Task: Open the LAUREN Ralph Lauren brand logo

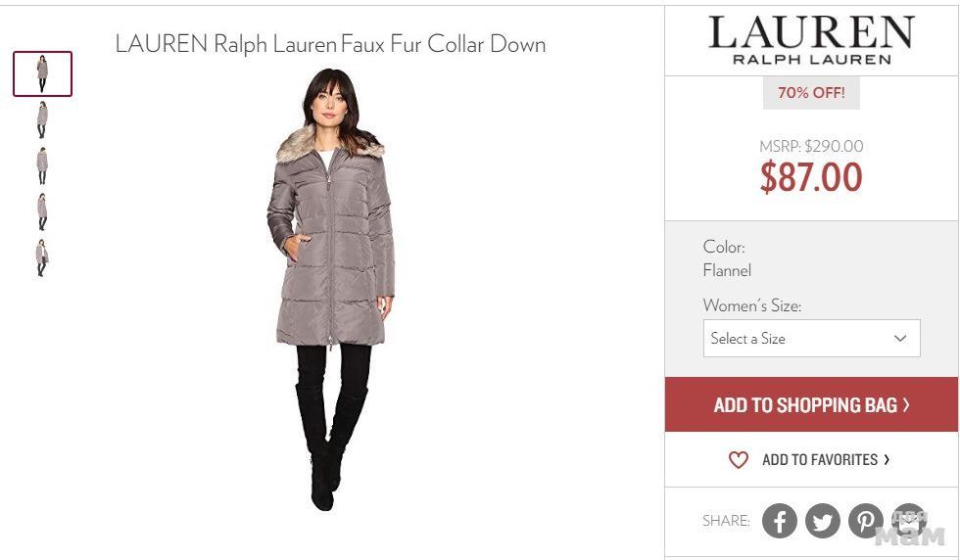Action: coord(811,40)
